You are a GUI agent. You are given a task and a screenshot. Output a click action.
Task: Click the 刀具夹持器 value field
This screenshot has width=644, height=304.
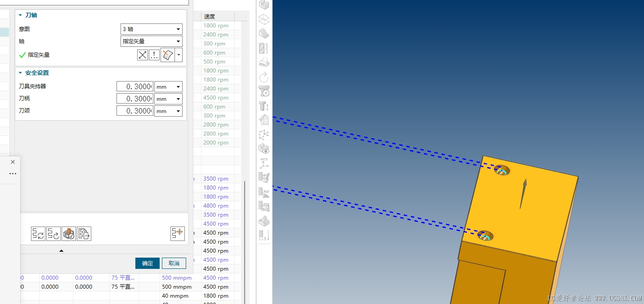coord(135,86)
